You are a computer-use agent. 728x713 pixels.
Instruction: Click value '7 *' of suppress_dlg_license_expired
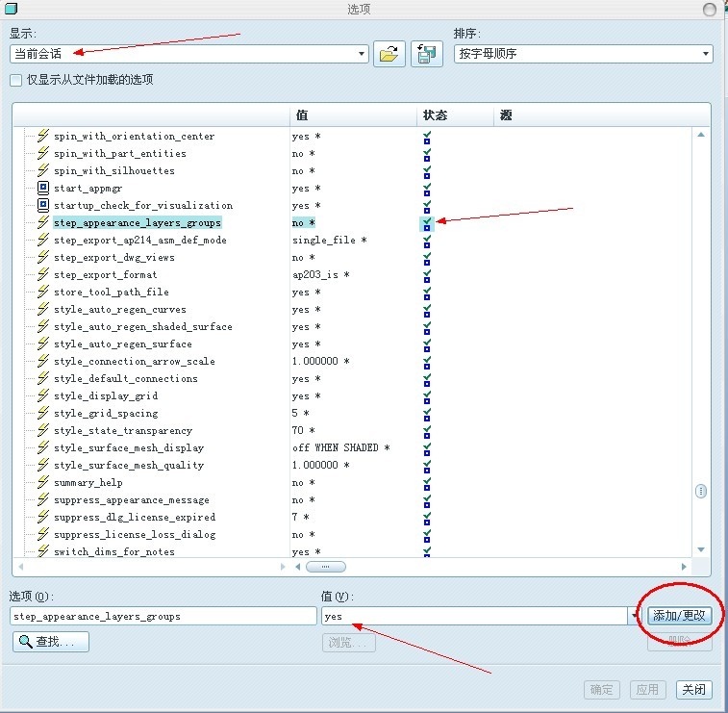300,517
